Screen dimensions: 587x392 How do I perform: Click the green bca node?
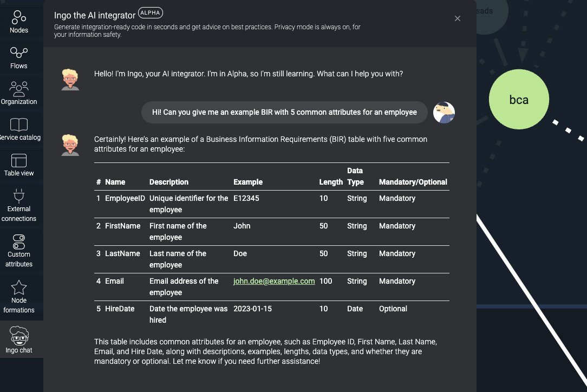(x=519, y=100)
